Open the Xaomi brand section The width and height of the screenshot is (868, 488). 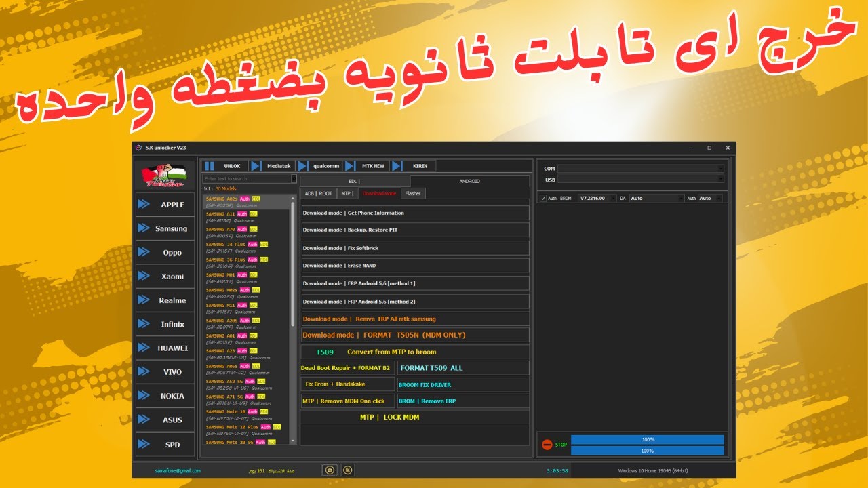pyautogui.click(x=165, y=276)
